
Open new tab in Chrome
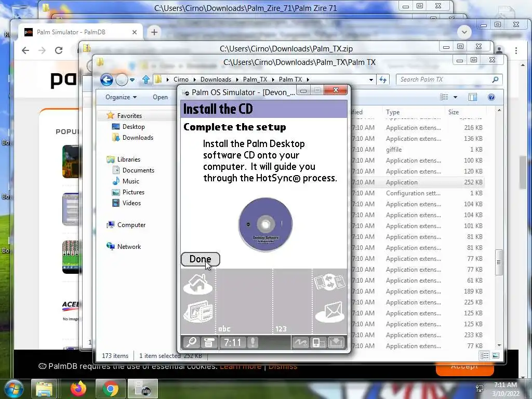tap(154, 32)
